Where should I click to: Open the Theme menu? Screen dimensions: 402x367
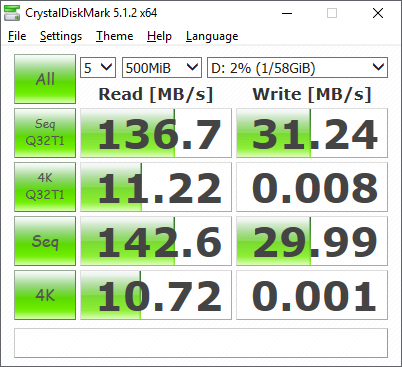115,36
